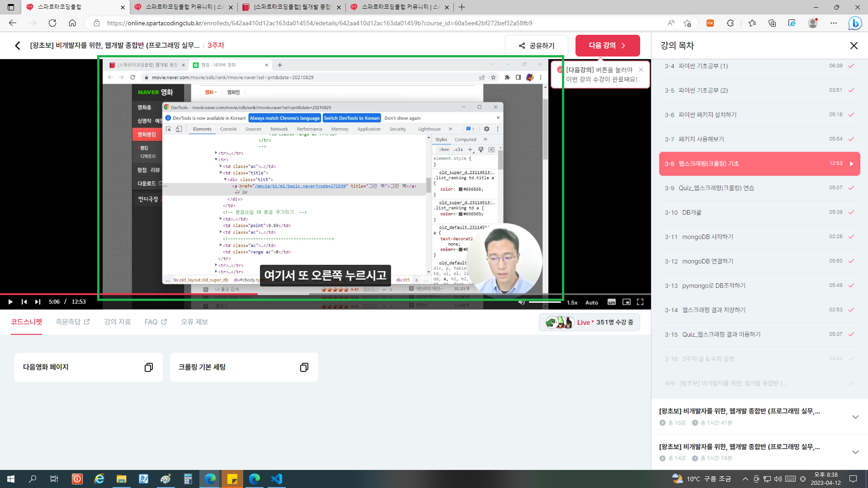The image size is (868, 488).
Task: Toggle video subtitles
Action: 612,302
